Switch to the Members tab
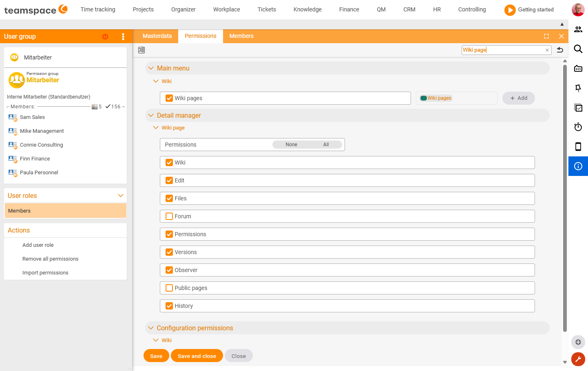This screenshot has width=588, height=371. tap(241, 36)
